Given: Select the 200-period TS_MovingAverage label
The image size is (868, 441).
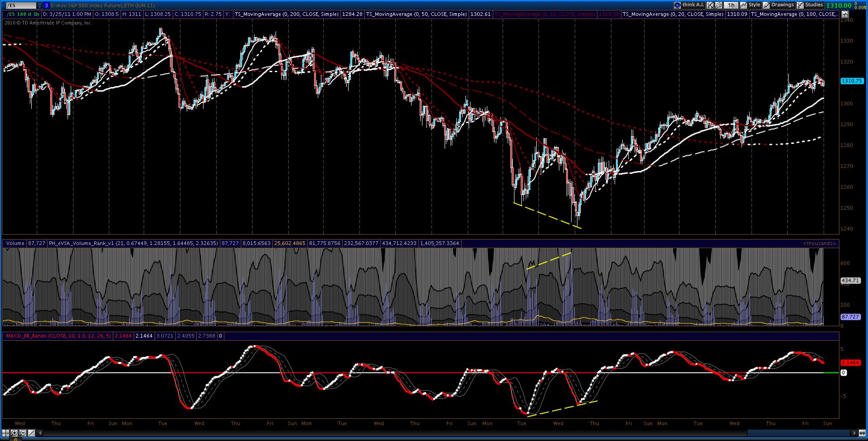Looking at the screenshot, I should click(x=286, y=14).
